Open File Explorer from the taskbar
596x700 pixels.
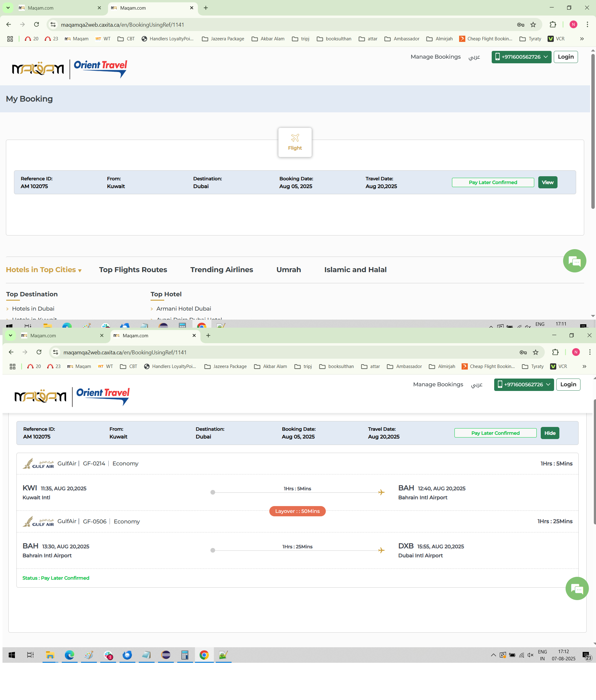[50, 655]
